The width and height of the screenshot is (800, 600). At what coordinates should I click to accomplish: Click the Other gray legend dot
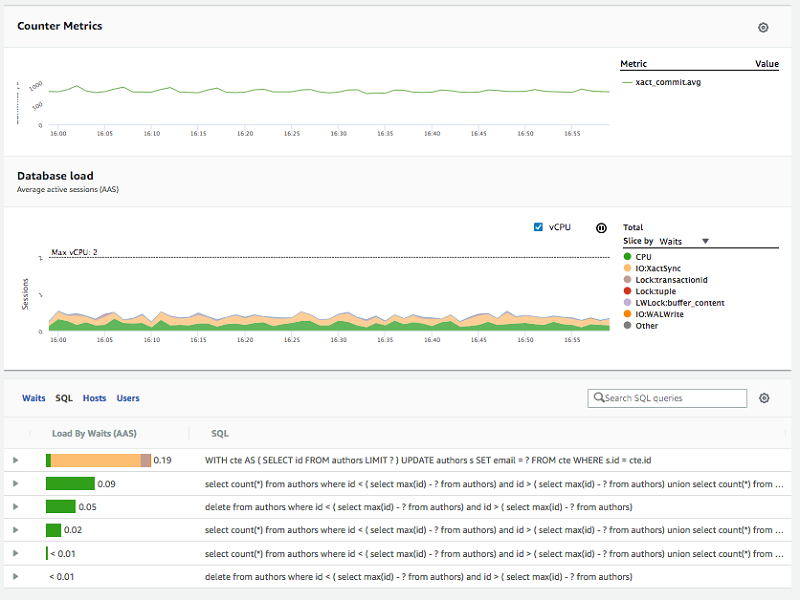pyautogui.click(x=628, y=326)
